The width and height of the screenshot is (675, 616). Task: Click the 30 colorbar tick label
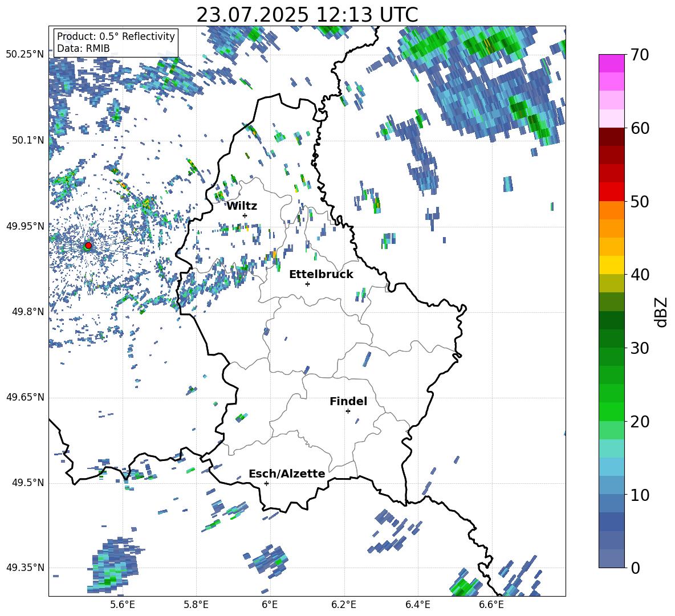(x=640, y=348)
